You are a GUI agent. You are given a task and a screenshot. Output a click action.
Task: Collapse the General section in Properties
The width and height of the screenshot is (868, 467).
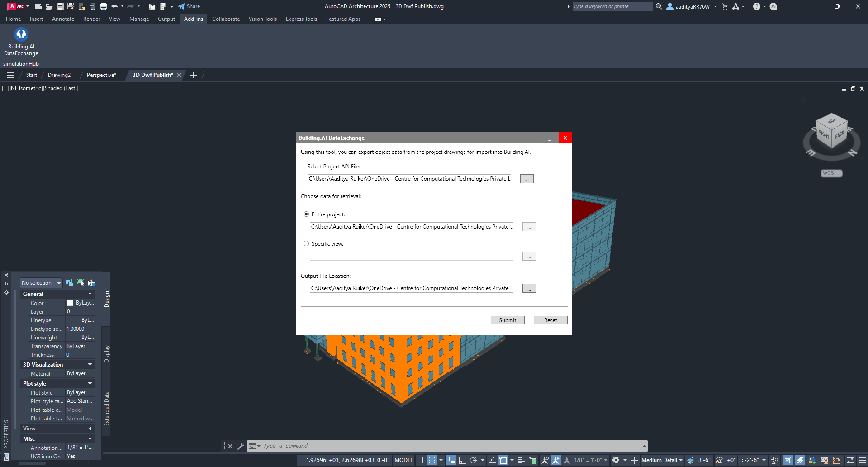pyautogui.click(x=90, y=294)
